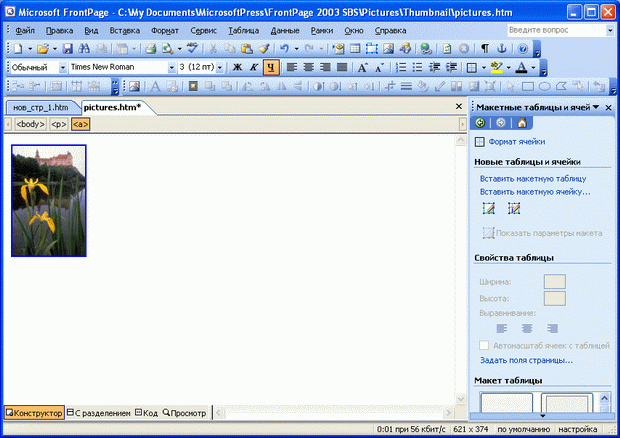The height and width of the screenshot is (438, 620).
Task: Insert a table from the toolbar
Action: coord(355,49)
